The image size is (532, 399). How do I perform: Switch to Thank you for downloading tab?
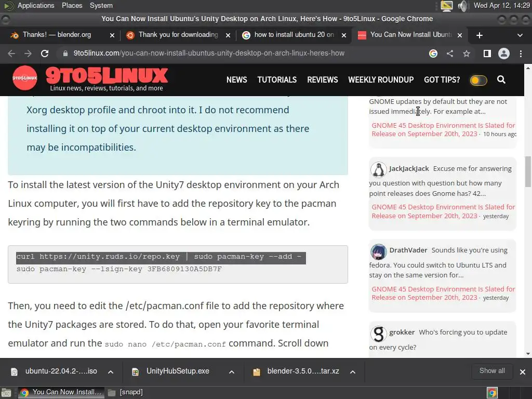178,35
